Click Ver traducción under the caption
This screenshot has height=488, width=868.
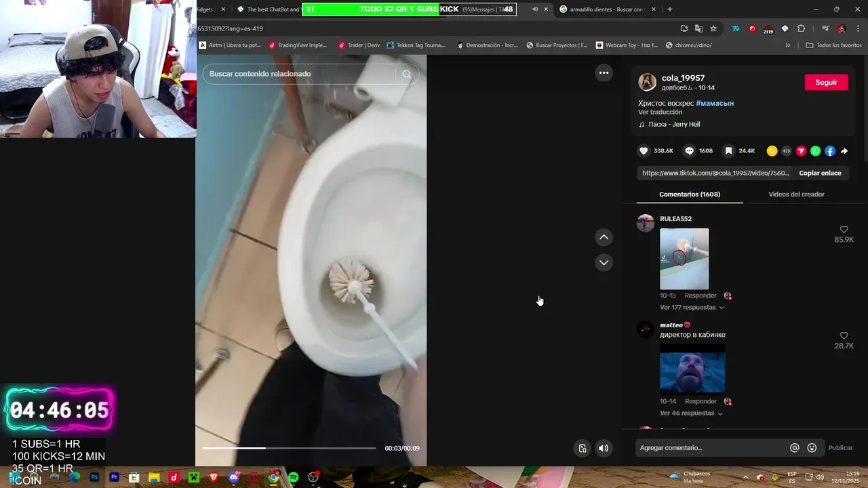click(660, 112)
